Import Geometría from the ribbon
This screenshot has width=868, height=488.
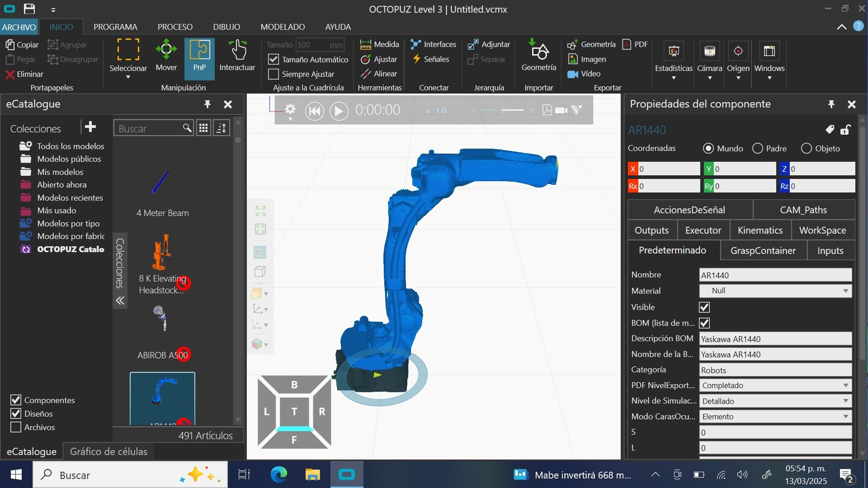(x=539, y=56)
